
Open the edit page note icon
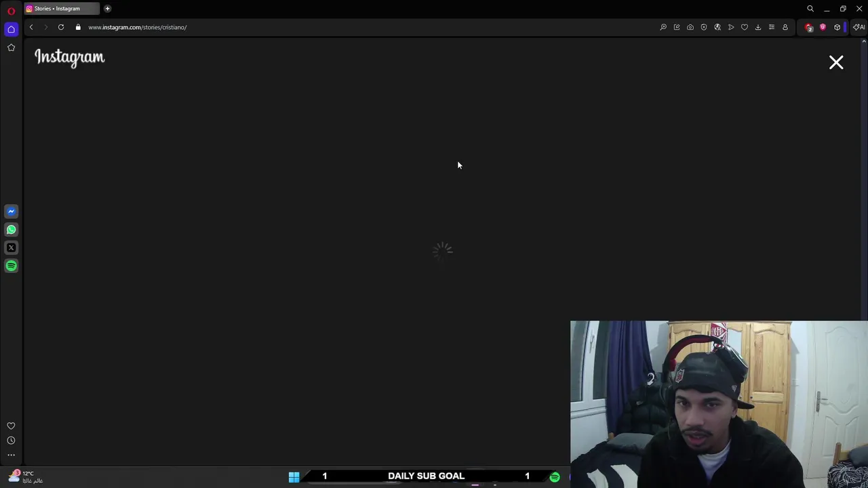click(677, 27)
